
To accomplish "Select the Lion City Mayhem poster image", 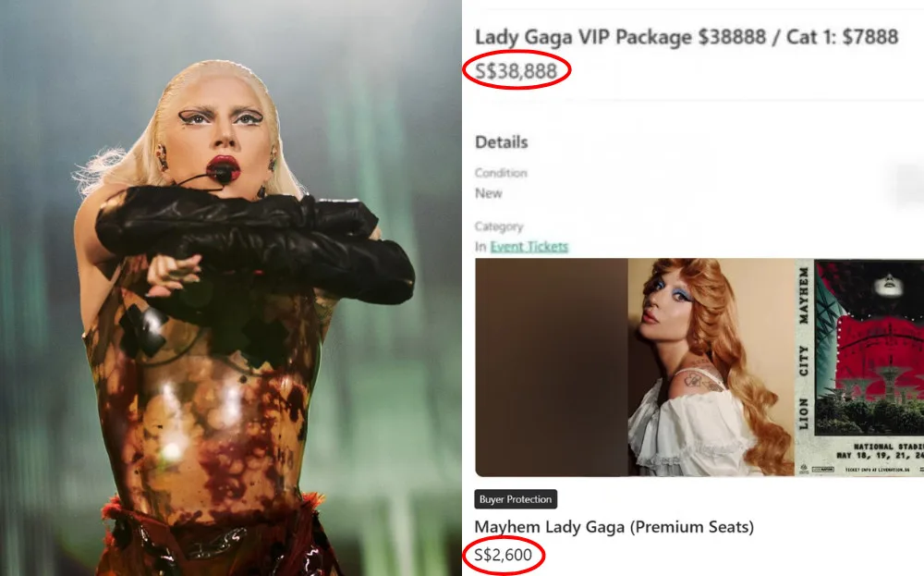I will coord(859,367).
